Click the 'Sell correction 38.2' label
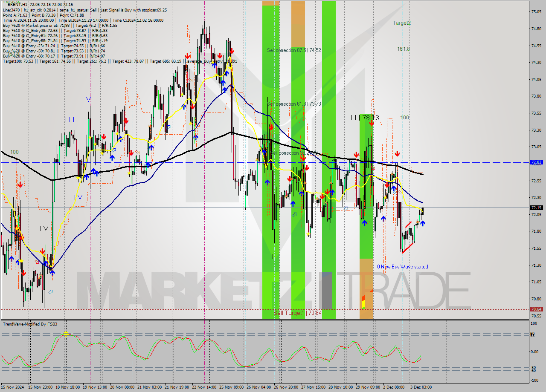The width and height of the screenshot is (546, 392). [293, 153]
